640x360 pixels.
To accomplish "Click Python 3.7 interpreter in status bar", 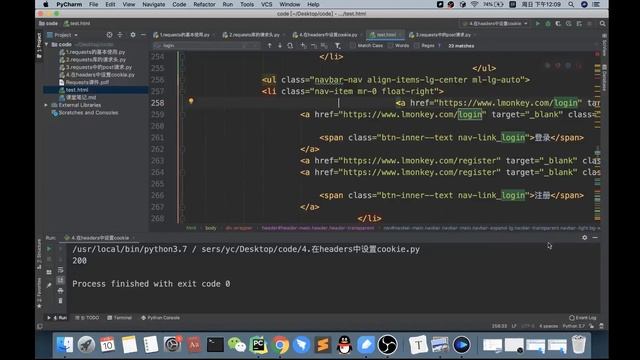I will tap(573, 326).
